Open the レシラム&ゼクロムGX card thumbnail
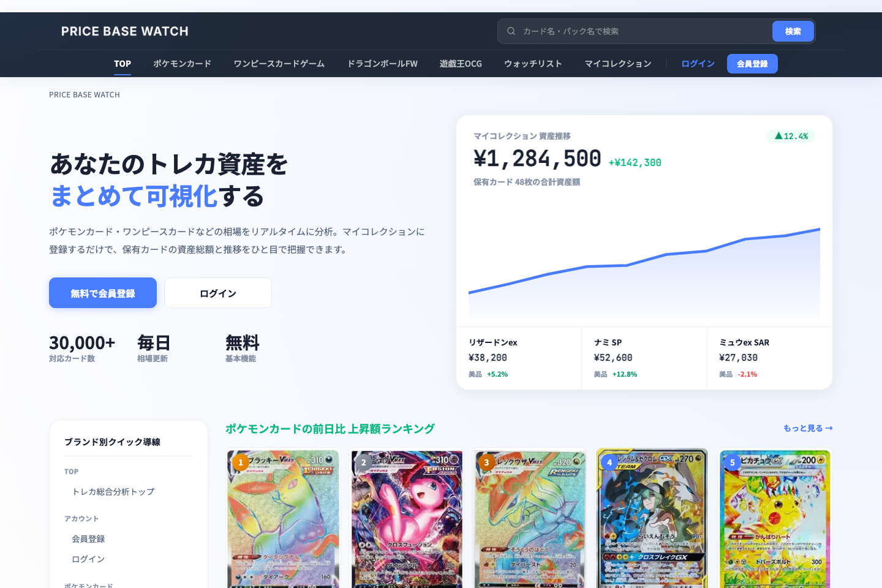The image size is (882, 588). point(652,519)
